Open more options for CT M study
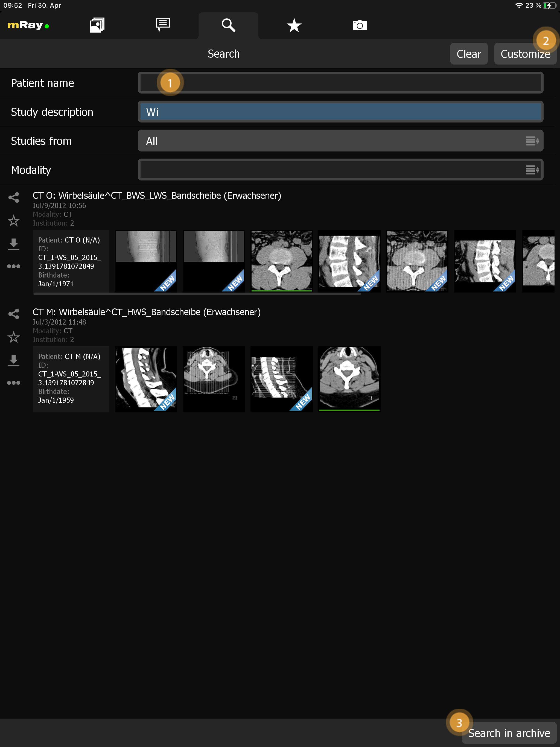The width and height of the screenshot is (560, 747). click(13, 383)
